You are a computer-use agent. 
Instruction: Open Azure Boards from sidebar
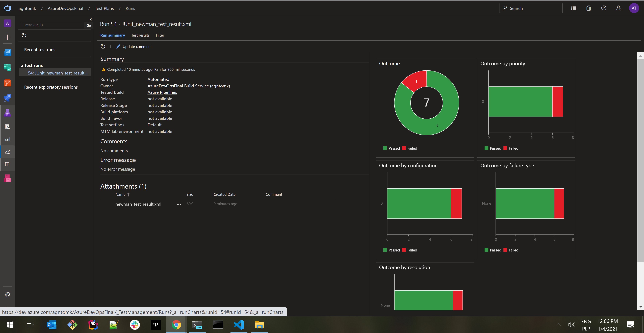click(8, 67)
